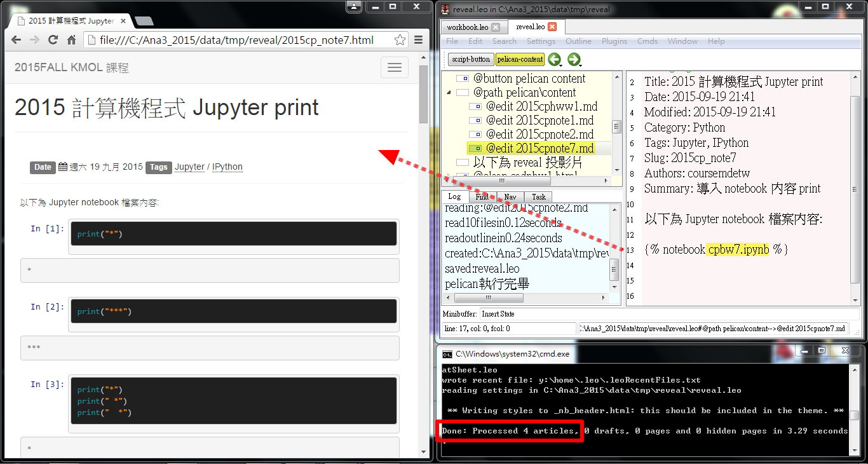
Task: Close the reveal.leo tab
Action: pos(552,27)
